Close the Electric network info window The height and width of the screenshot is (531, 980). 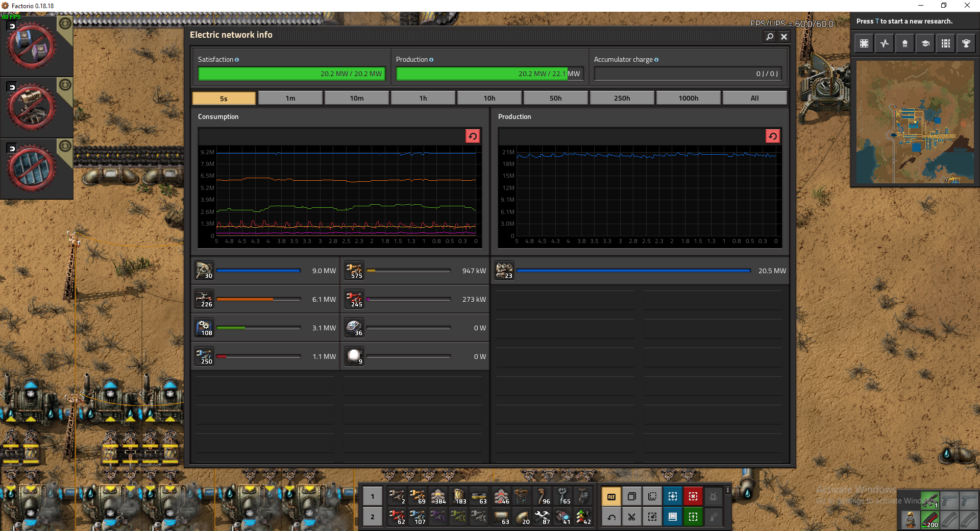click(784, 36)
